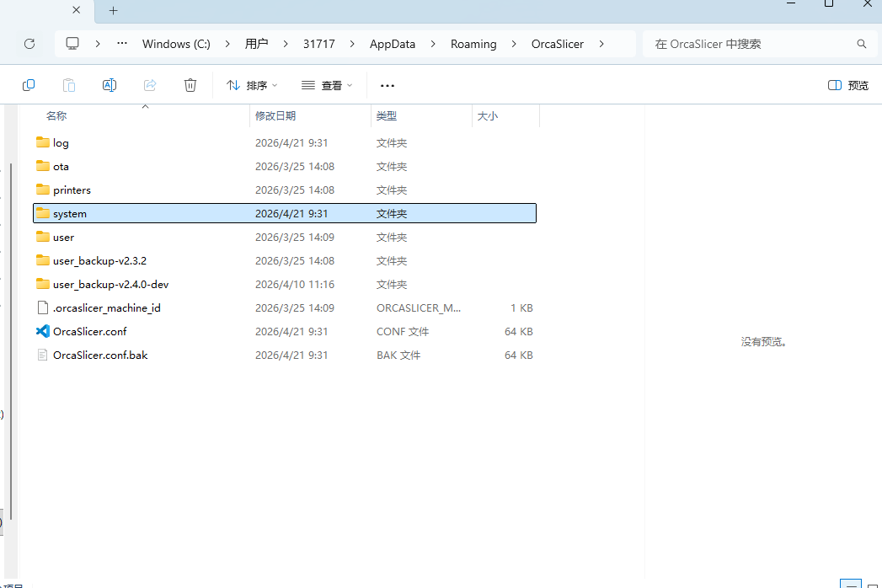
Task: Select the user folder name
Action: [63, 238]
